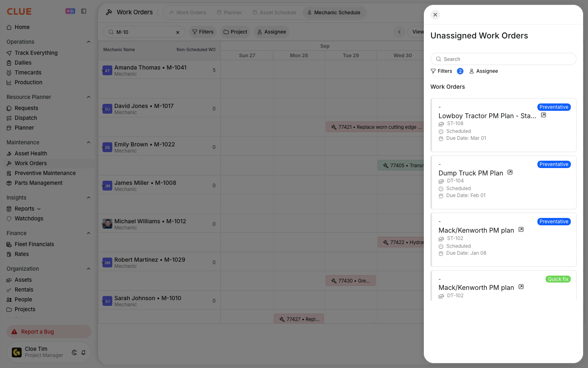This screenshot has height=368, width=588.
Task: Open notifications bell icon
Action: point(83,352)
